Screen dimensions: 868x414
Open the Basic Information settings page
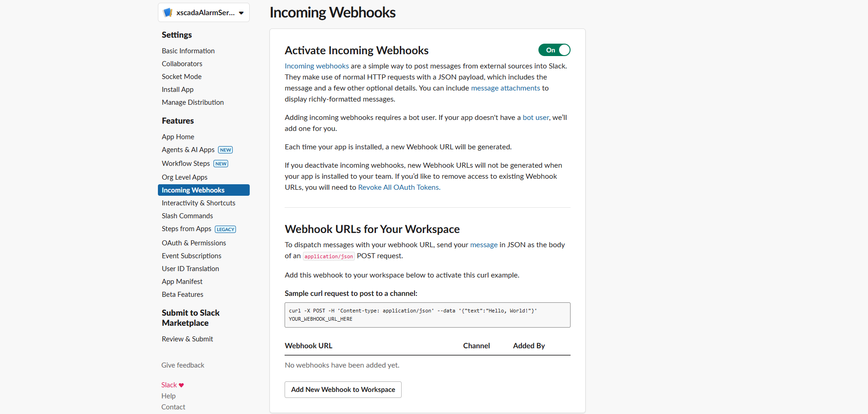click(188, 51)
